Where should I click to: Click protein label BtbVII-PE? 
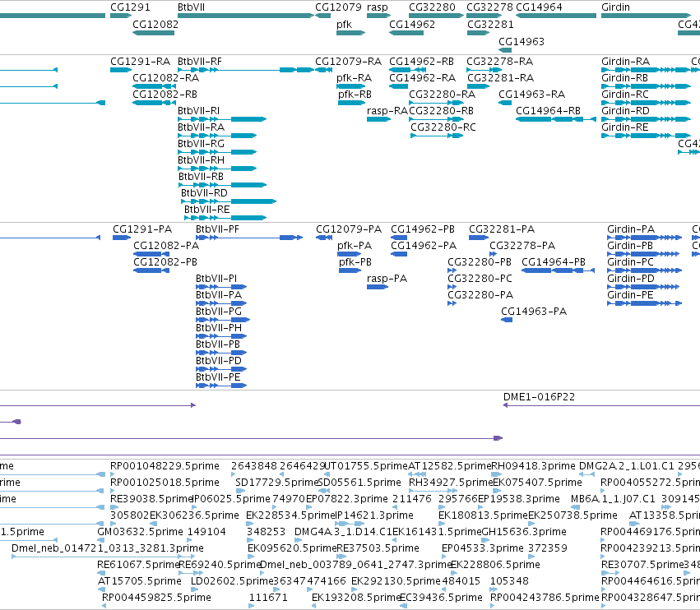(218, 377)
